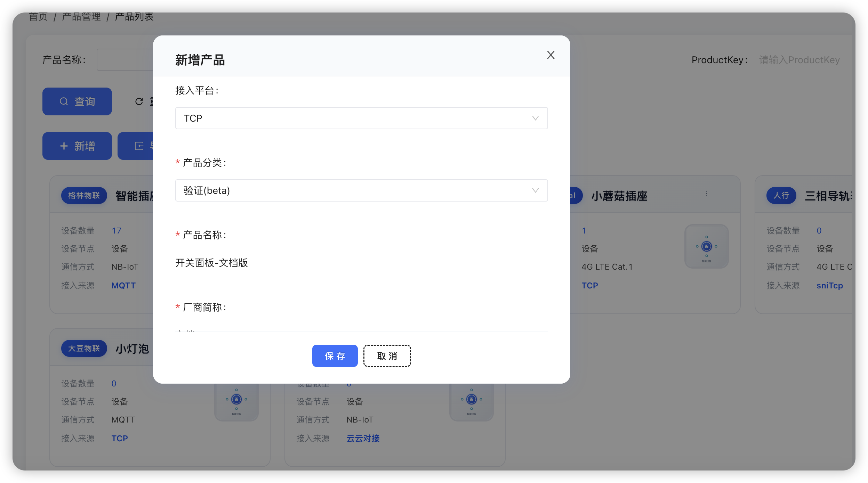Click the magnifier icon inside the 查询 button
The height and width of the screenshot is (483, 868).
[64, 101]
